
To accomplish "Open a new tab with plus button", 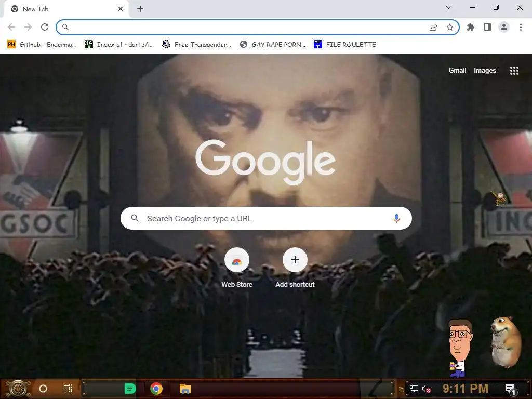I will pyautogui.click(x=140, y=9).
